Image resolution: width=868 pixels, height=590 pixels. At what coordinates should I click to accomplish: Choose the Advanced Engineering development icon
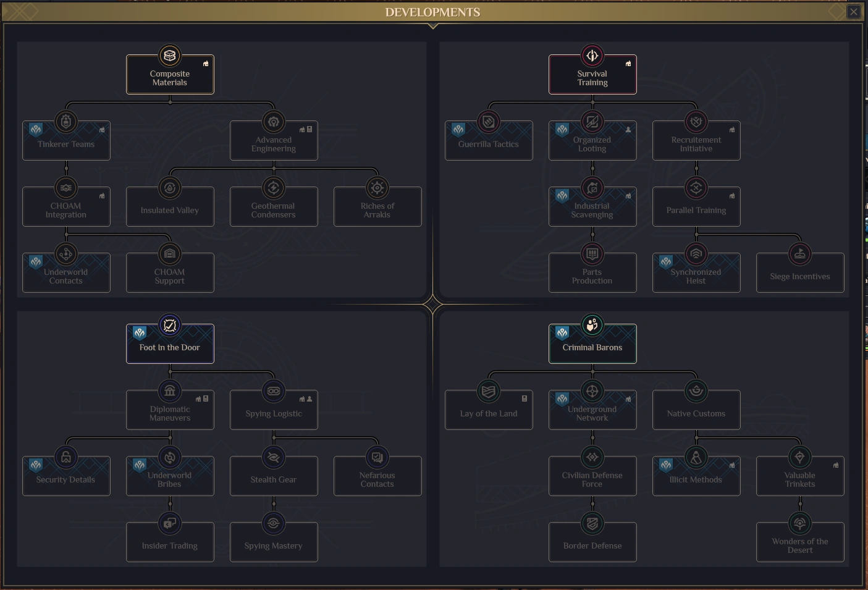[x=274, y=122]
